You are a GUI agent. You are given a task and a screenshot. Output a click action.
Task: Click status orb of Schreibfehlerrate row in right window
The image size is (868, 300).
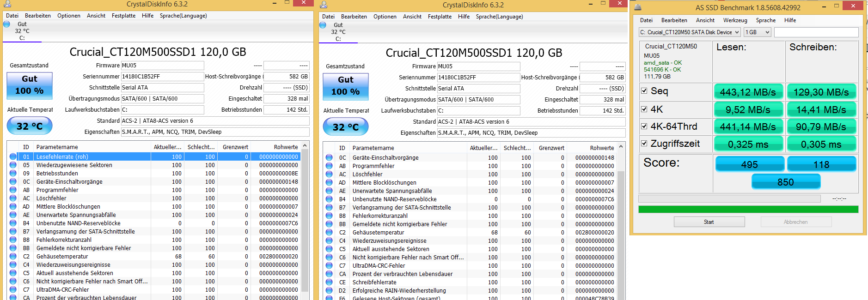point(329,282)
